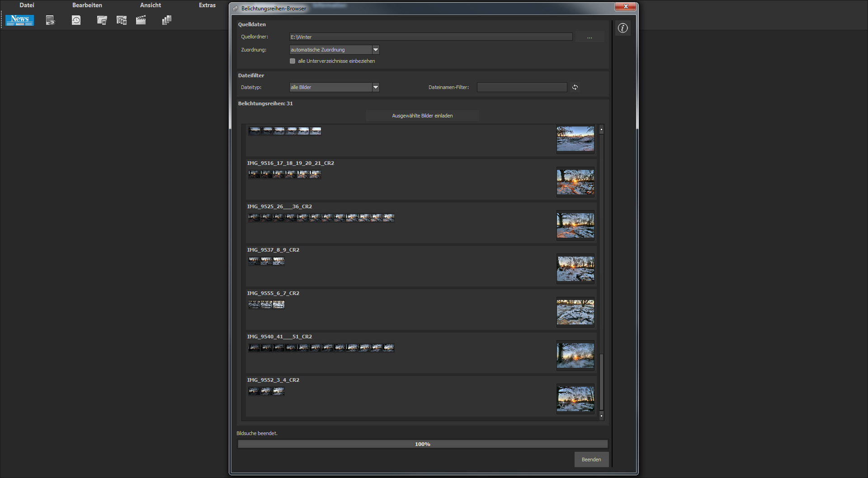Click the load exposure series icon

pos(121,20)
